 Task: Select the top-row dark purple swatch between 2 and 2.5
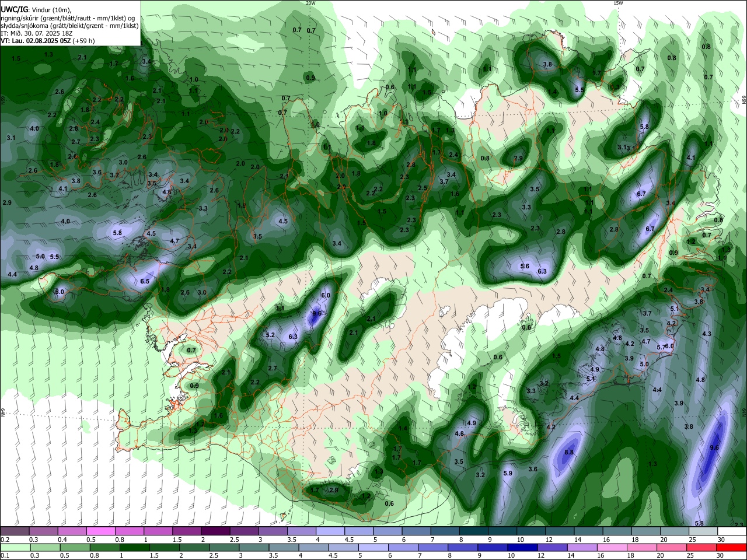click(x=215, y=531)
